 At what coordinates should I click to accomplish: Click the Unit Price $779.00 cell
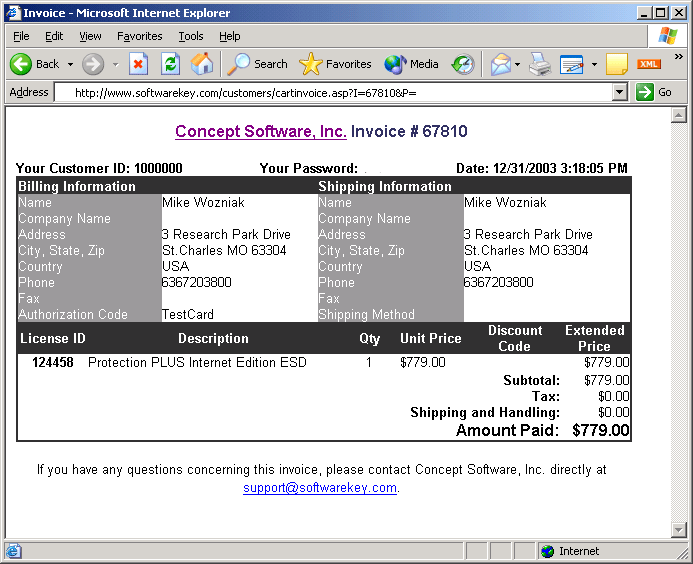point(423,362)
